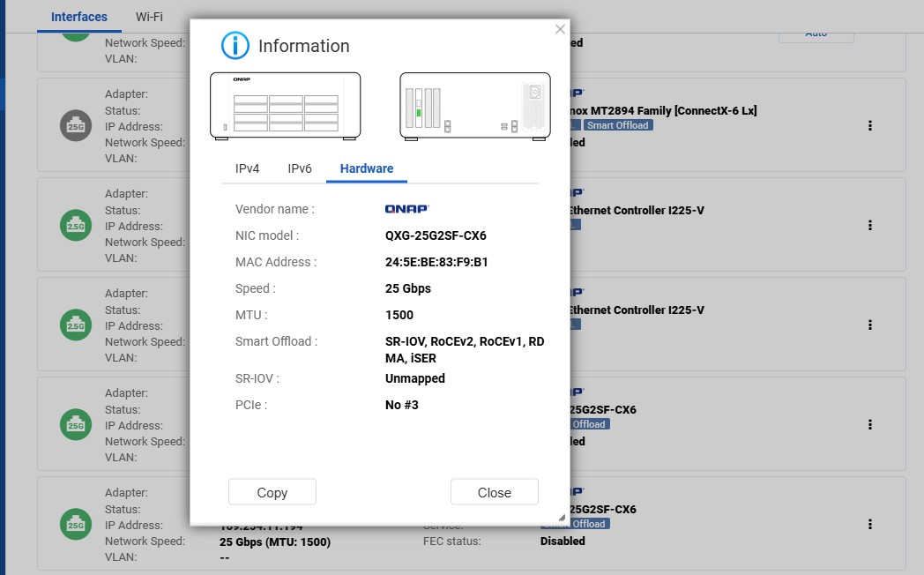Open three-dot menu for 169.254.11.194 adapter
This screenshot has height=575, width=924.
(x=869, y=525)
